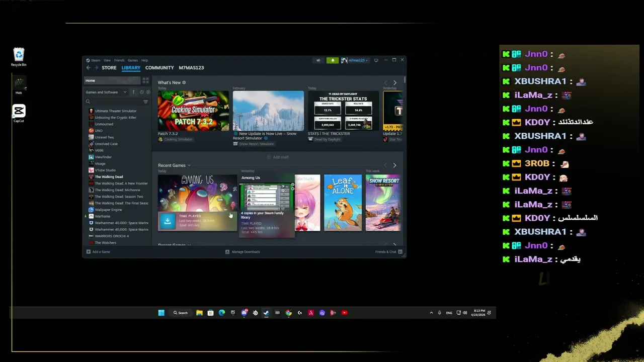The height and width of the screenshot is (362, 644).
Task: Click the Steam forward navigation arrow
Action: (x=96, y=68)
